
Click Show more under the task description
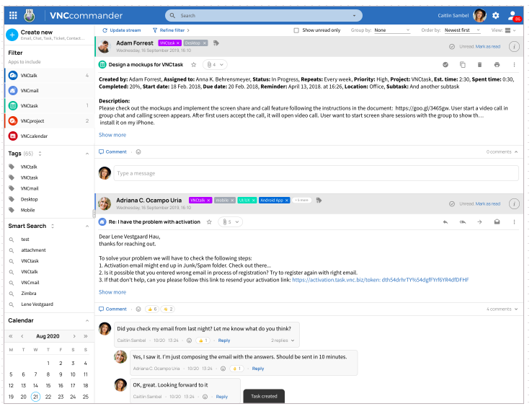click(112, 135)
